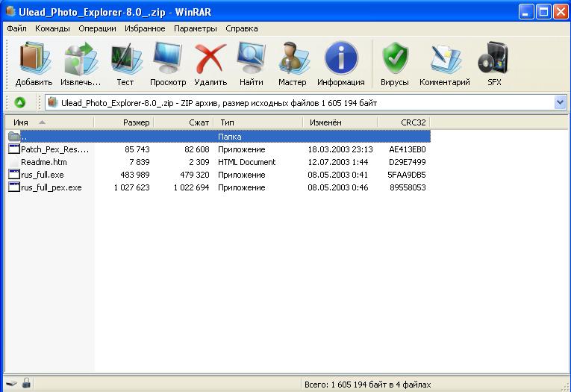This screenshot has height=392, width=571.
Task: Open the Избранное menu
Action: 145,28
